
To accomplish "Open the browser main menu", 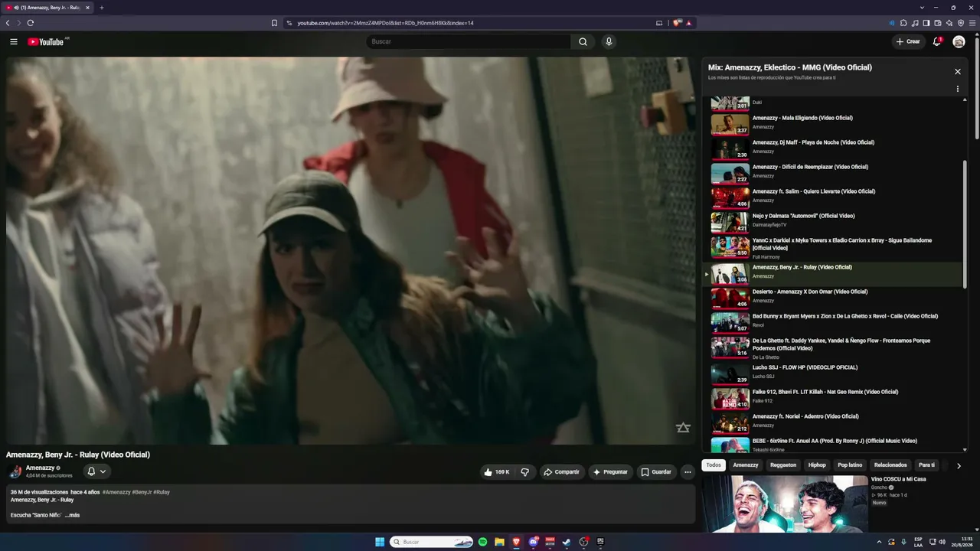I will coord(972,23).
